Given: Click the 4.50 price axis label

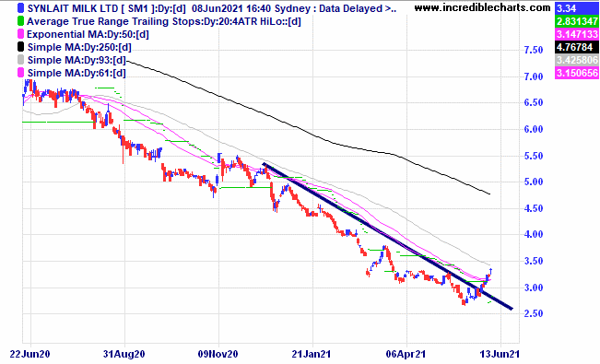Looking at the screenshot, I should pos(534,208).
